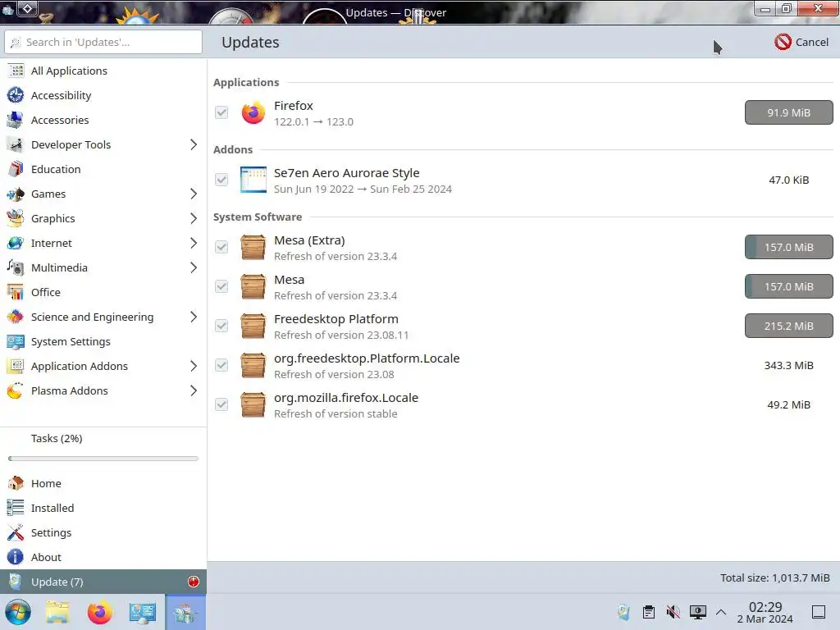This screenshot has width=840, height=630.
Task: Expand the Application Addons arrow
Action: [x=194, y=367]
